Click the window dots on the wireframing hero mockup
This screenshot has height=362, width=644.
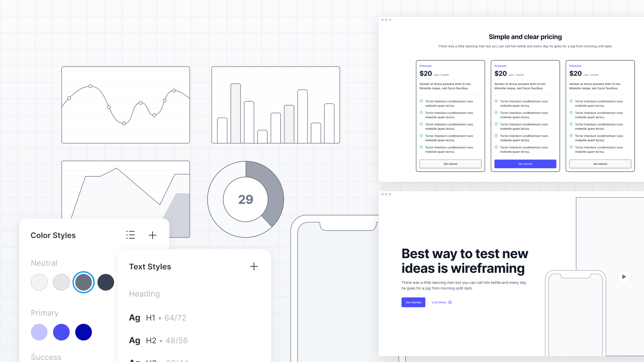[x=386, y=194]
